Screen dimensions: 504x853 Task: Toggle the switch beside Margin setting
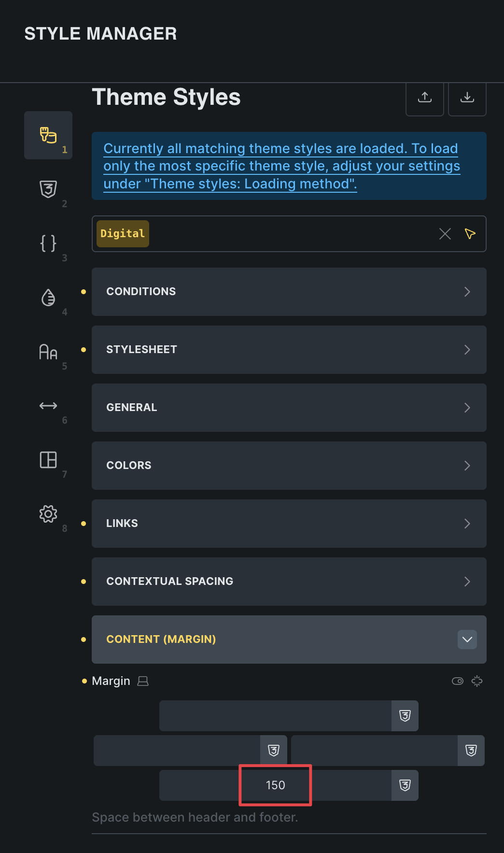[x=458, y=681]
